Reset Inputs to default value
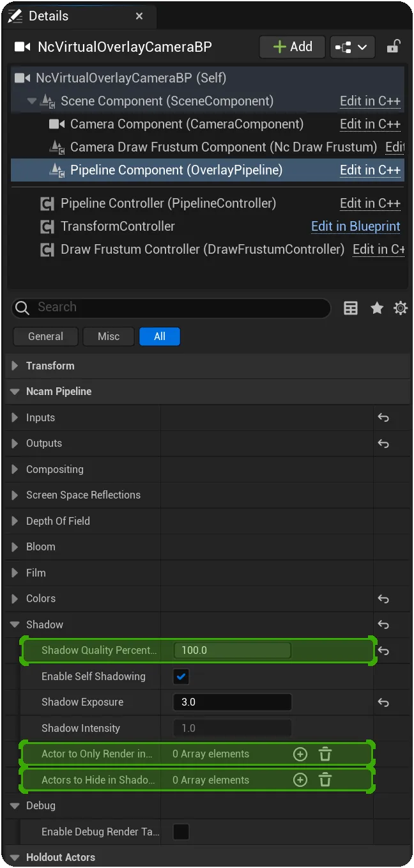 point(383,417)
